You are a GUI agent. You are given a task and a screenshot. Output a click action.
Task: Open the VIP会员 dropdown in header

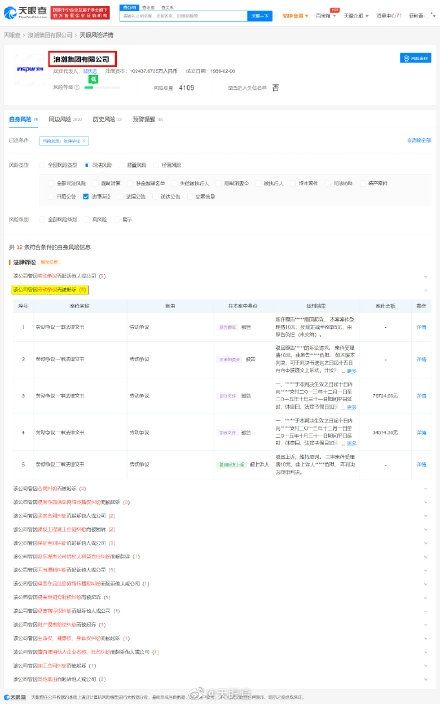pyautogui.click(x=295, y=16)
